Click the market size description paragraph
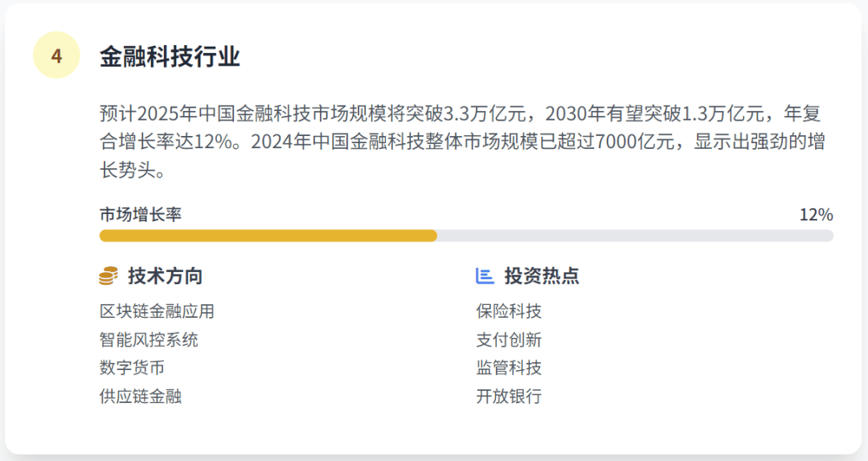Viewport: 868px width, 461px height. tap(463, 142)
